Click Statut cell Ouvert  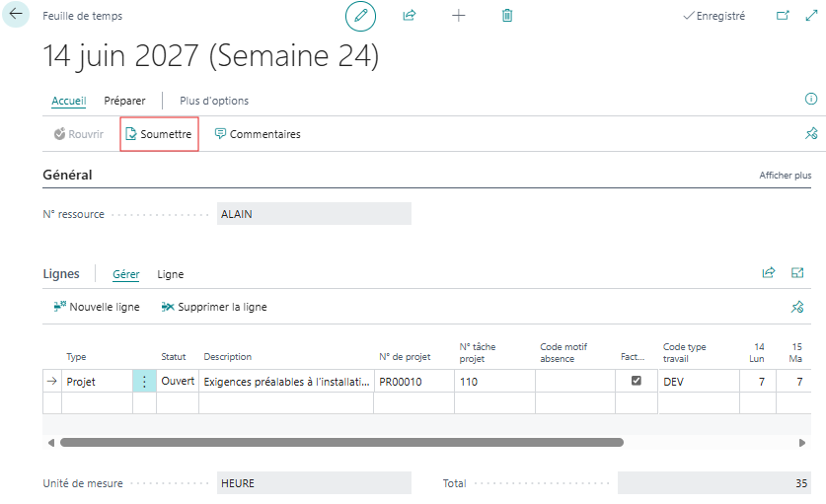pos(178,381)
